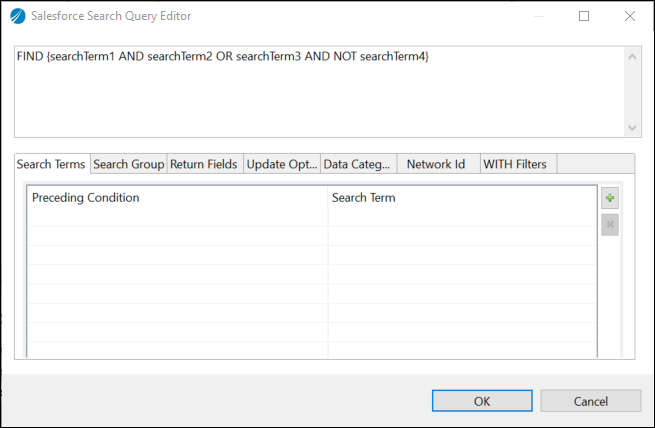Click the Salesforce logo in title bar
The width and height of the screenshot is (655, 428).
pos(18,16)
